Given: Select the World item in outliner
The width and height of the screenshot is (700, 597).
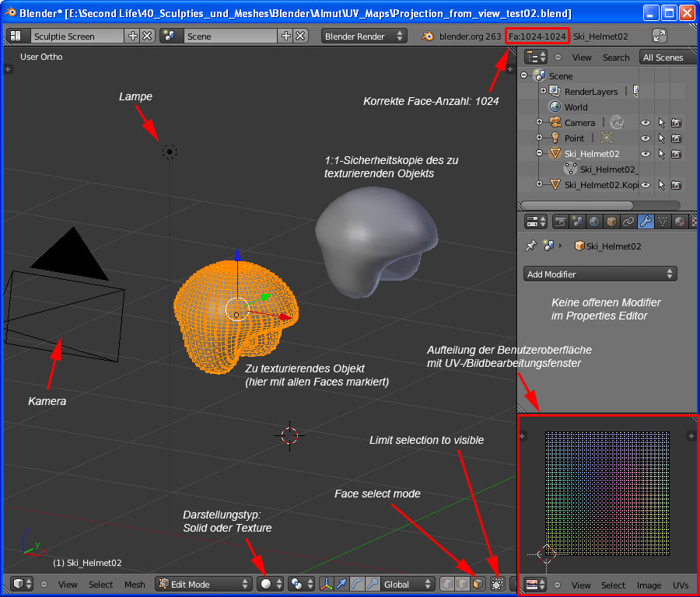Looking at the screenshot, I should [576, 107].
